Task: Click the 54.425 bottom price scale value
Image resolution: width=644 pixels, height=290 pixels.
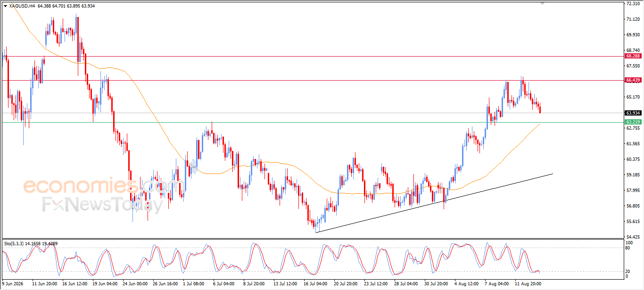Action: [633, 237]
